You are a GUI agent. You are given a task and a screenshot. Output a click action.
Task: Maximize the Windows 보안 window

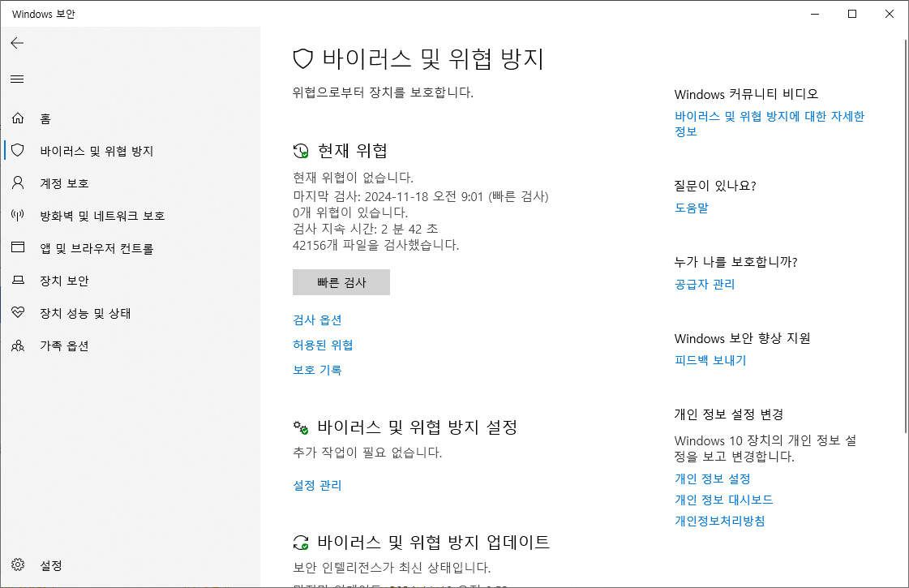point(852,14)
